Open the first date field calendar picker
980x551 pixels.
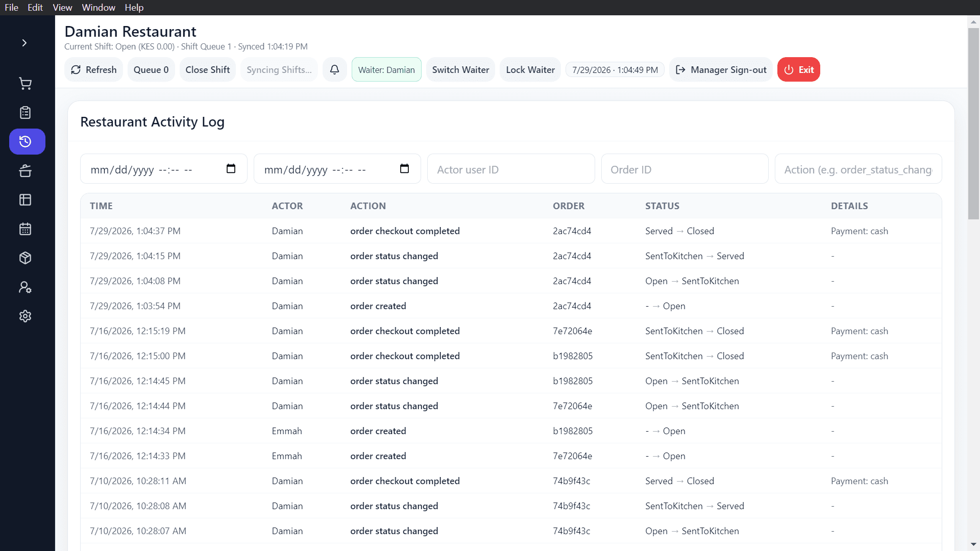(231, 169)
